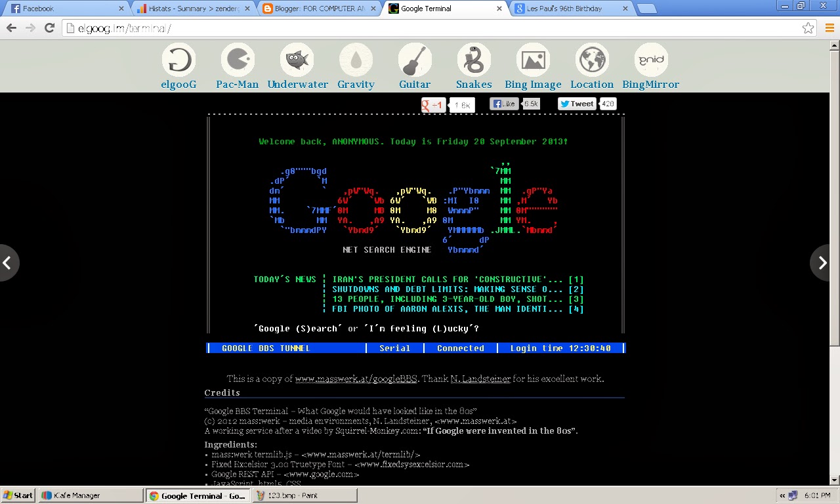
Task: Click the Gravity water drop icon
Action: pos(356,60)
